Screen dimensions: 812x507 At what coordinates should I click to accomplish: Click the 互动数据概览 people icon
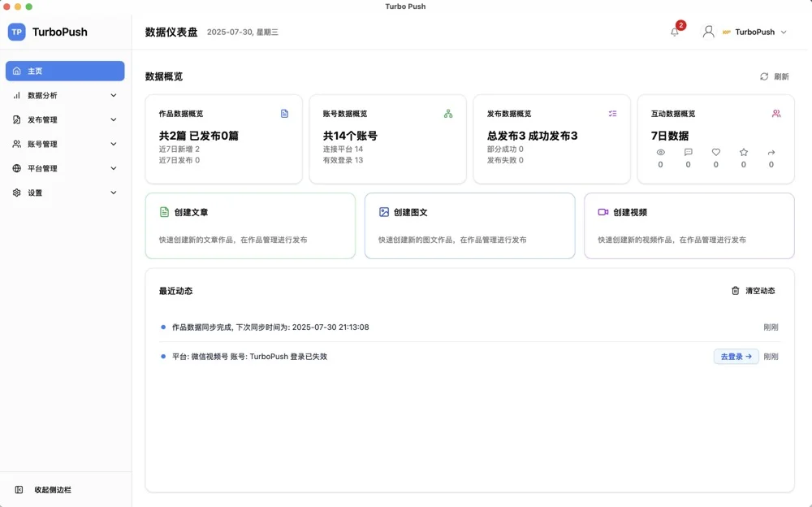[778, 114]
